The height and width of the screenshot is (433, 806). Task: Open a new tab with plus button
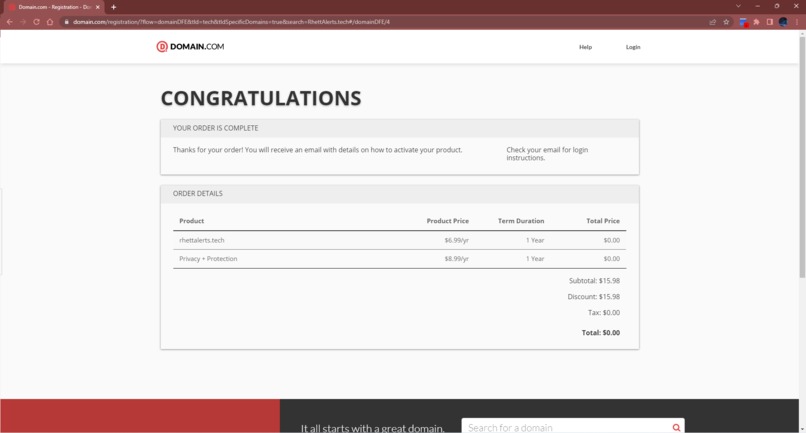[114, 7]
